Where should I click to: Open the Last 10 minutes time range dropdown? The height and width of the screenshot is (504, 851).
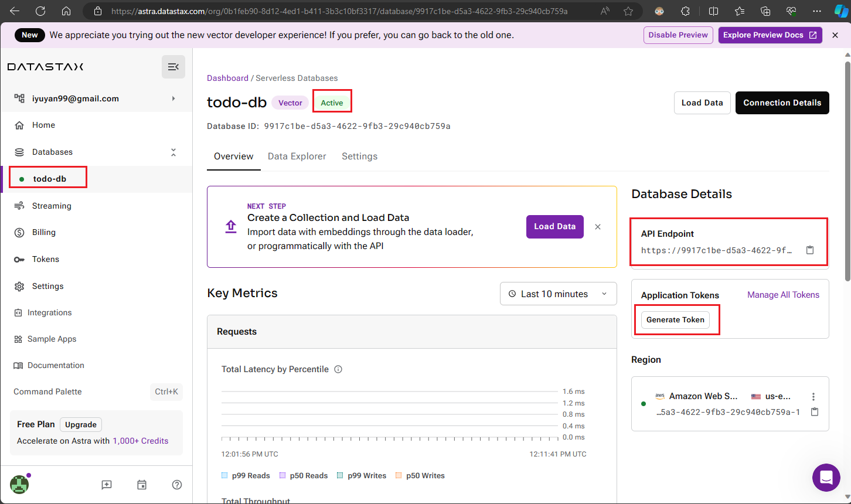pyautogui.click(x=559, y=294)
